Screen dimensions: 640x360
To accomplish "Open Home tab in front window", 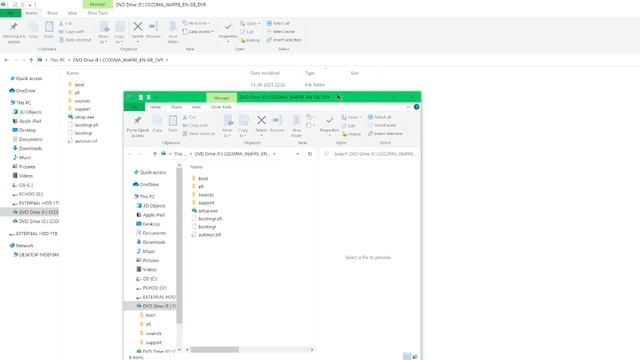I will (x=155, y=107).
